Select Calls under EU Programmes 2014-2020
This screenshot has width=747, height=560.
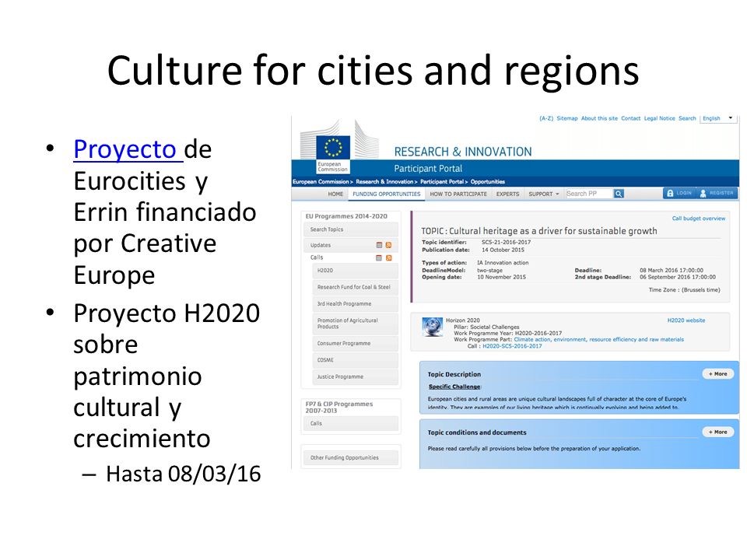317,257
